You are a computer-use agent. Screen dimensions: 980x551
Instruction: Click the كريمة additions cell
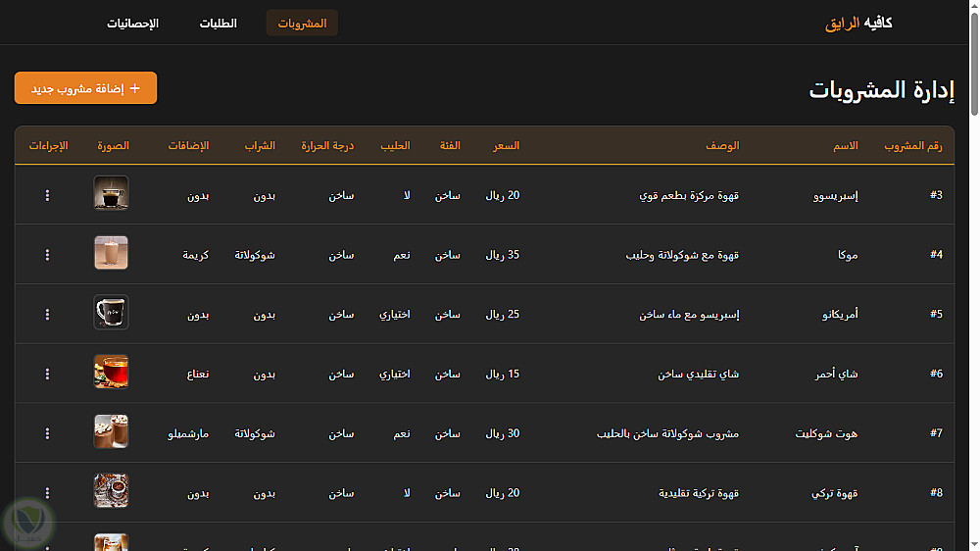click(x=196, y=255)
